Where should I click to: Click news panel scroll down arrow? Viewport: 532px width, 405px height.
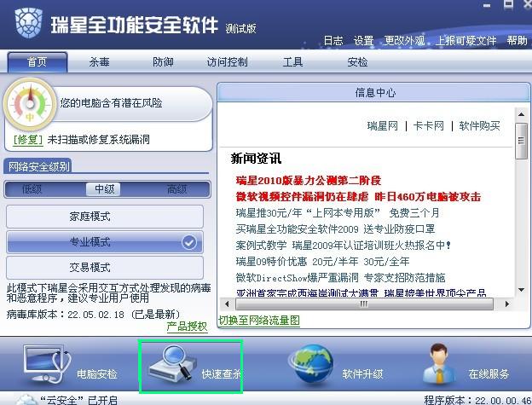point(521,290)
